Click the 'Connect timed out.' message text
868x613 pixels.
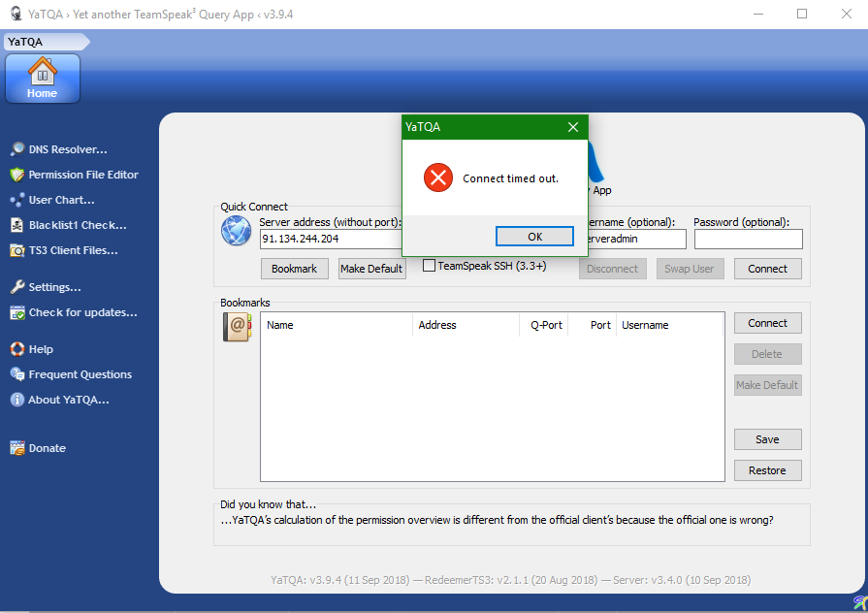(510, 178)
